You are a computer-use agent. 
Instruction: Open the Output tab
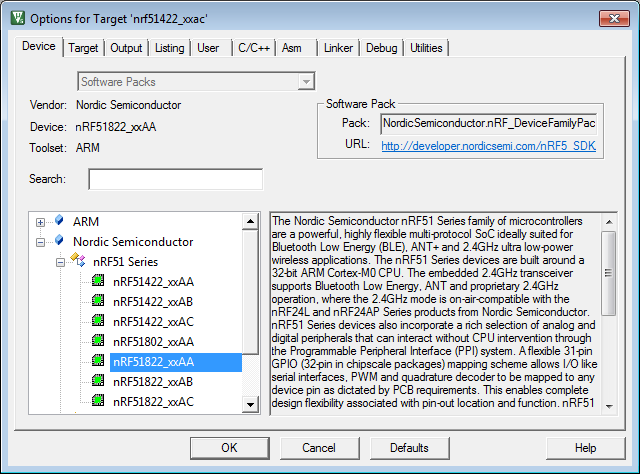[126, 48]
